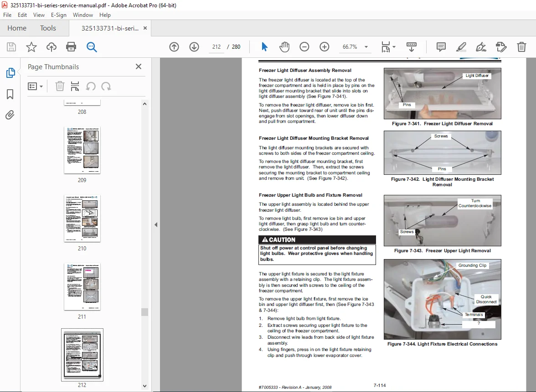Close the Page Thumbnails panel
Screen dimensions: 536x392
tap(139, 66)
